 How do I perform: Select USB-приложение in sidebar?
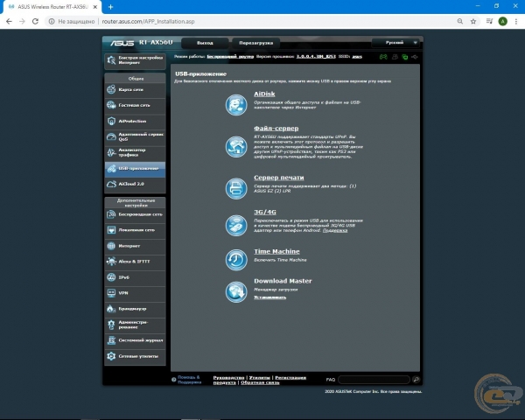click(x=135, y=168)
